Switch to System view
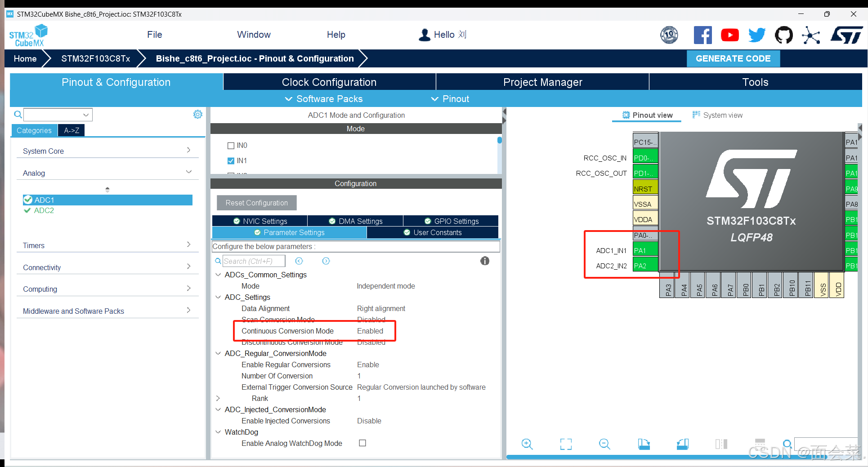This screenshot has width=868, height=467. point(718,115)
